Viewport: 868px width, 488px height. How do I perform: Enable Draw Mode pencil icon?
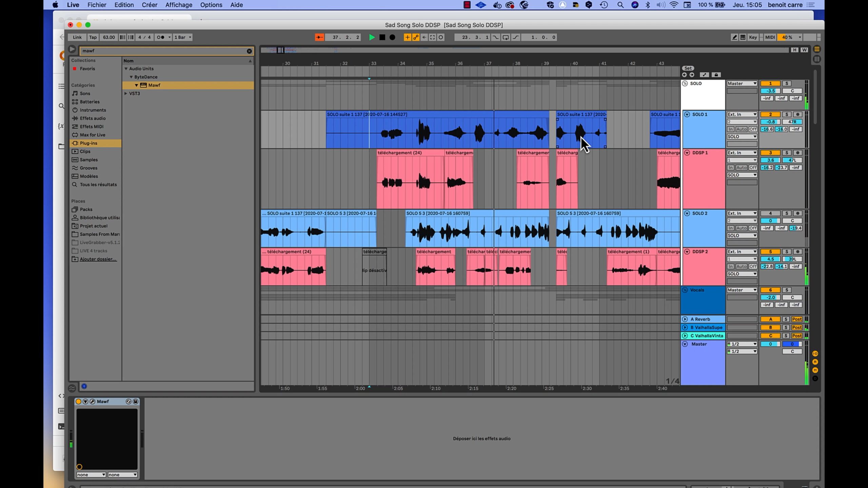click(x=734, y=37)
